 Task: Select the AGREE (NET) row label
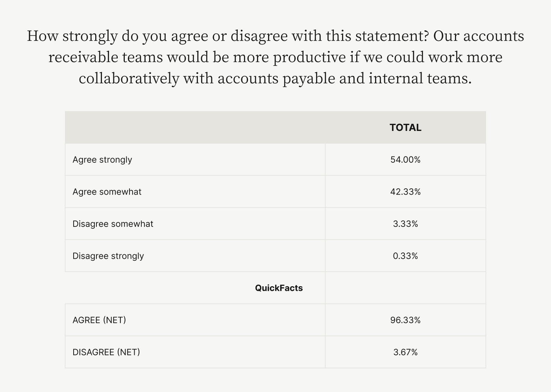pyautogui.click(x=99, y=320)
